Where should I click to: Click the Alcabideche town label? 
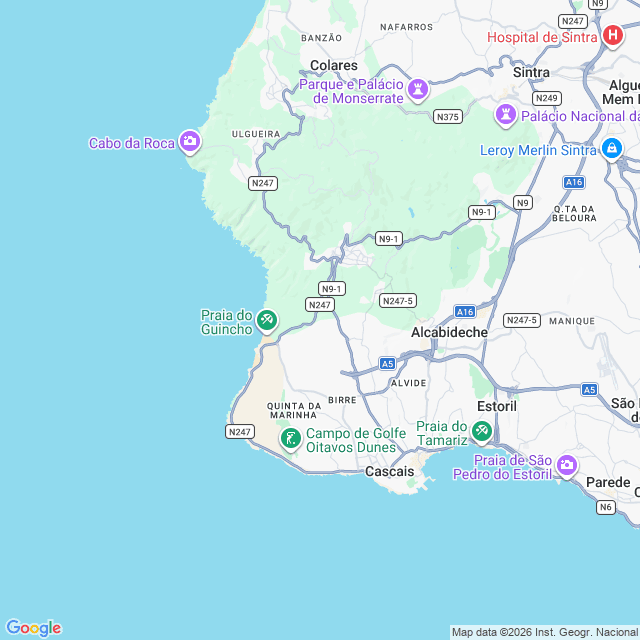coord(449,332)
